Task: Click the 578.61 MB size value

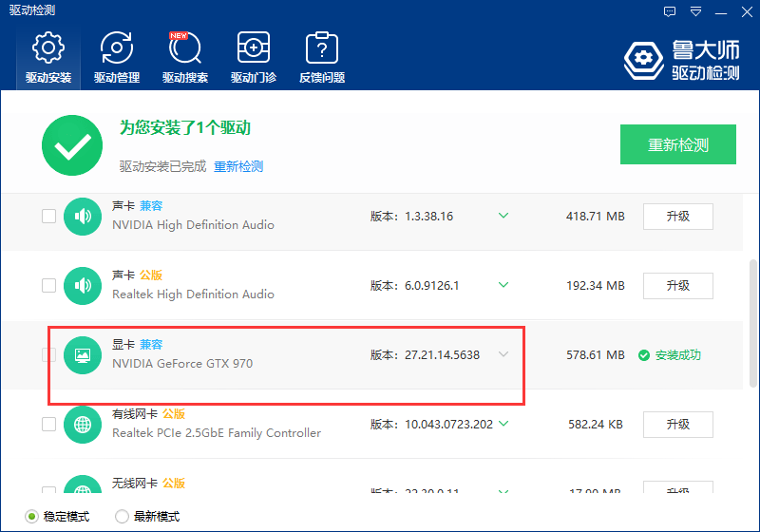Action: pos(596,355)
